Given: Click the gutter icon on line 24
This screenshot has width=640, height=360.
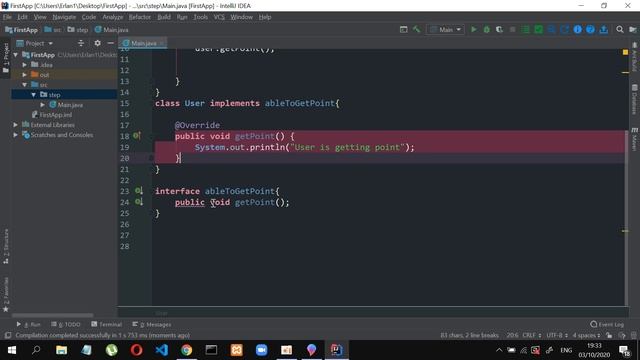Looking at the screenshot, I should tap(139, 202).
